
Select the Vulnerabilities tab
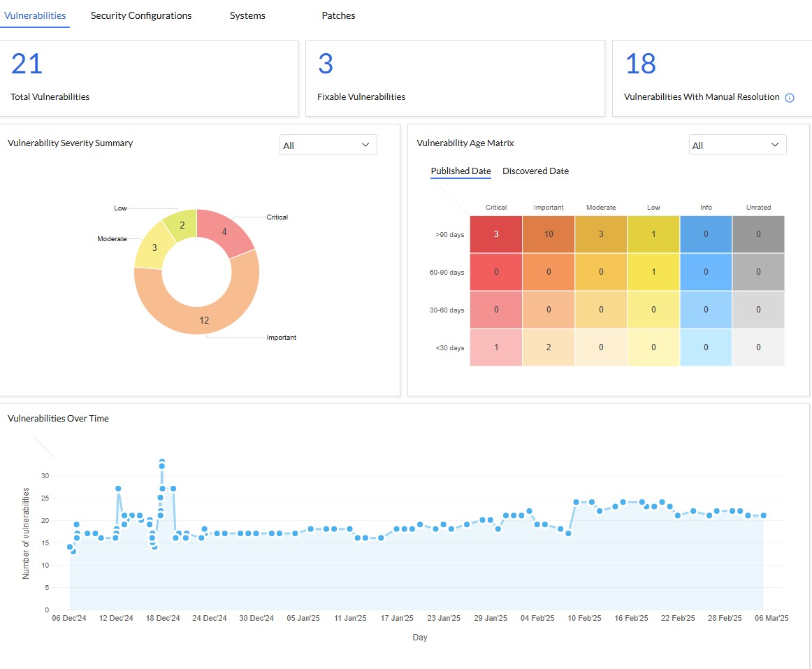[x=35, y=15]
